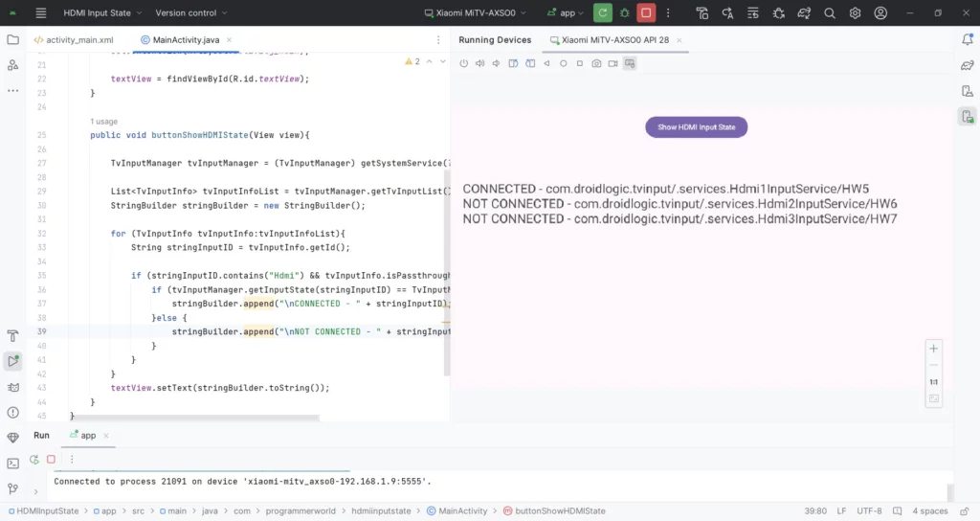This screenshot has height=521, width=980.
Task: Click the Apply Changes and Restart Activity icon
Action: pyautogui.click(x=727, y=12)
